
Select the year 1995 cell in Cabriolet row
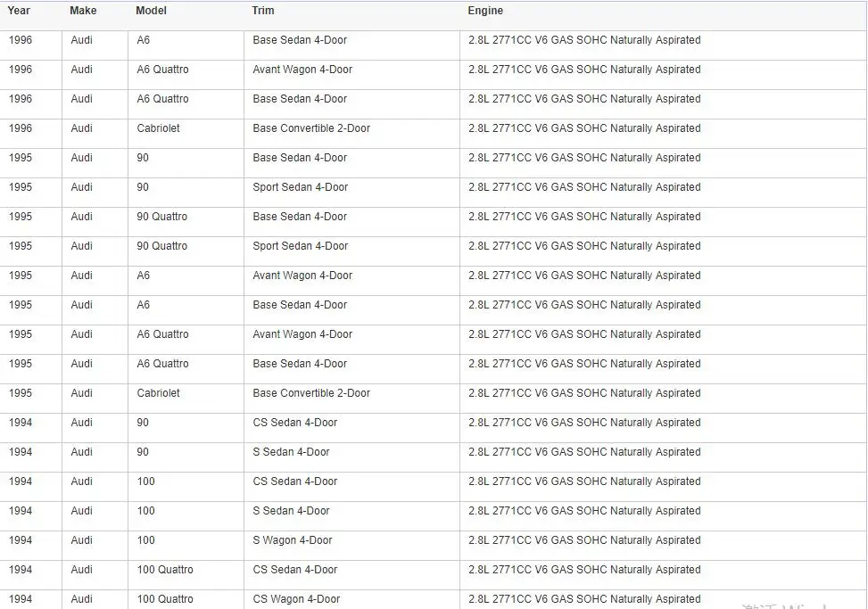point(21,393)
